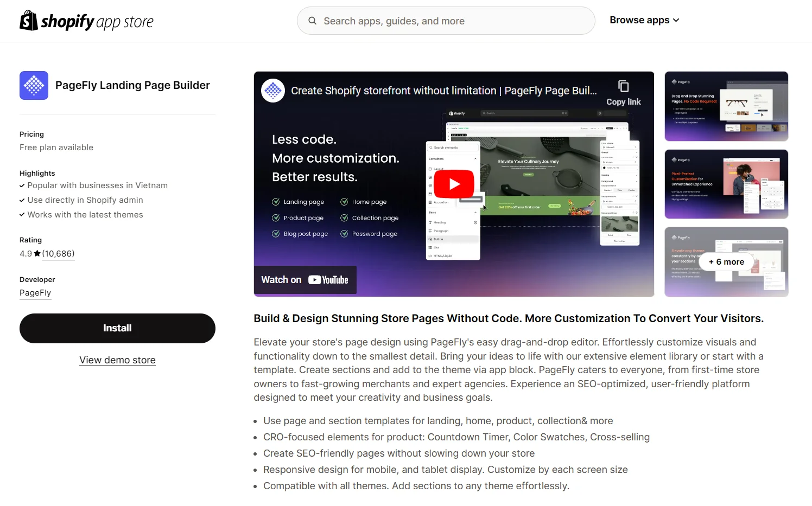Screen dimensions: 812x506
Task: Click the + 6 more button
Action: [726, 262]
